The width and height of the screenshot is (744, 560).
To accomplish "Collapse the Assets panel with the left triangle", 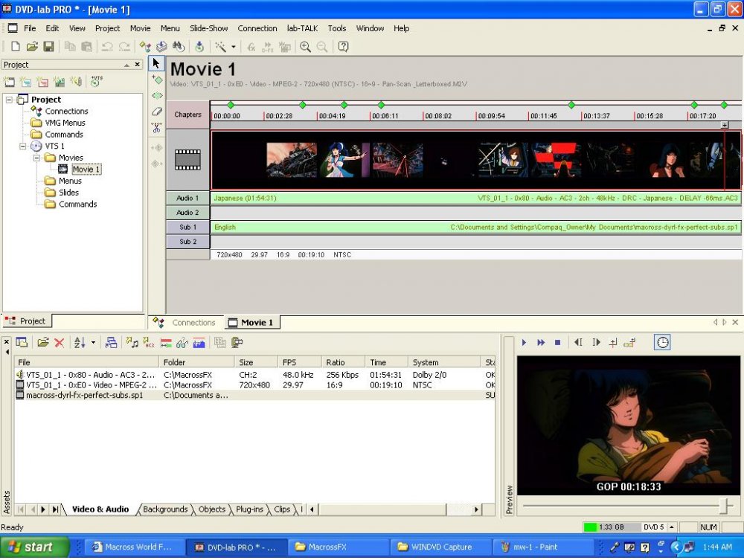I will (x=7, y=352).
